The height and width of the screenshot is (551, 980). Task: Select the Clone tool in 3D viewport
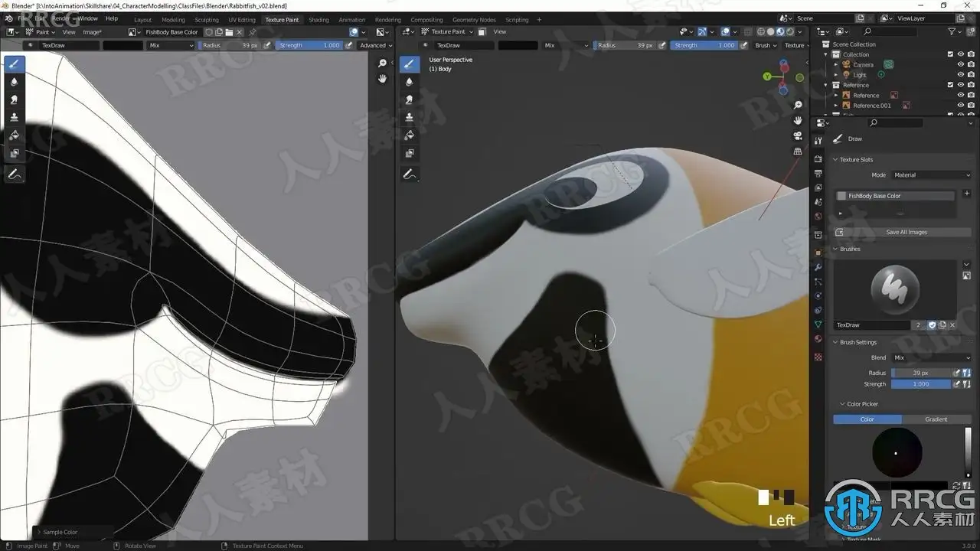pyautogui.click(x=409, y=117)
